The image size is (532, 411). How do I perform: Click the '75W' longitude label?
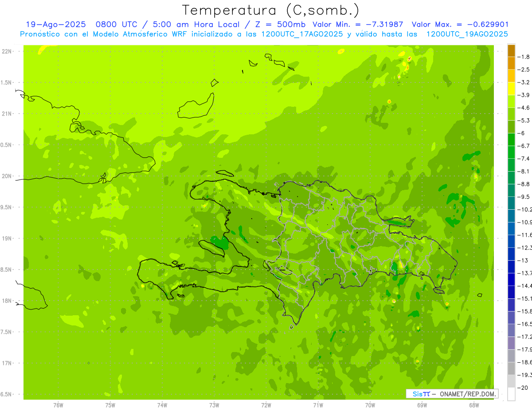coord(110,405)
